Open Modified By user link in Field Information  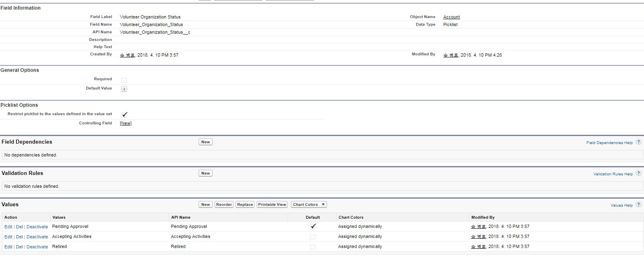point(451,55)
